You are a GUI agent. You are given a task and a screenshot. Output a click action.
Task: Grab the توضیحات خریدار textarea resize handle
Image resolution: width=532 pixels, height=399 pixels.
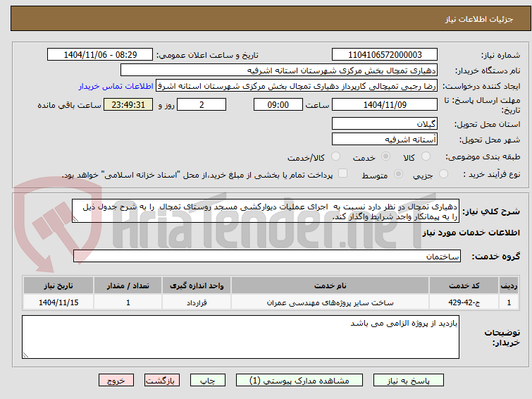click(26, 355)
